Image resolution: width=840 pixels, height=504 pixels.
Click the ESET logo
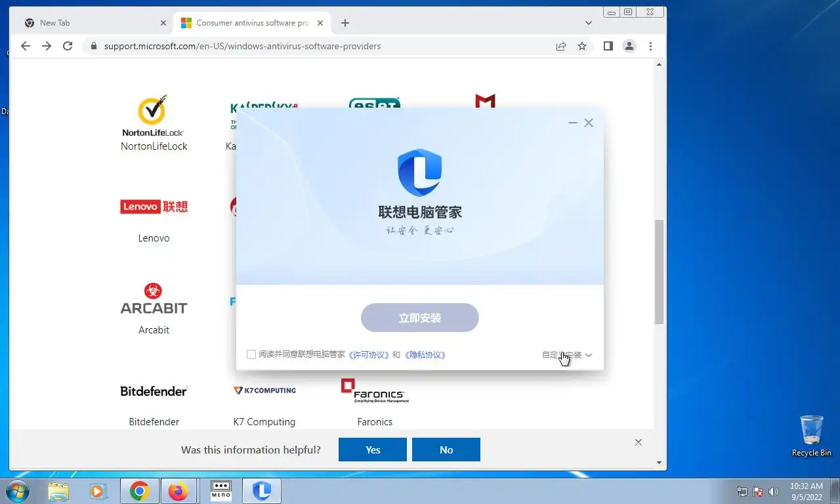click(375, 104)
